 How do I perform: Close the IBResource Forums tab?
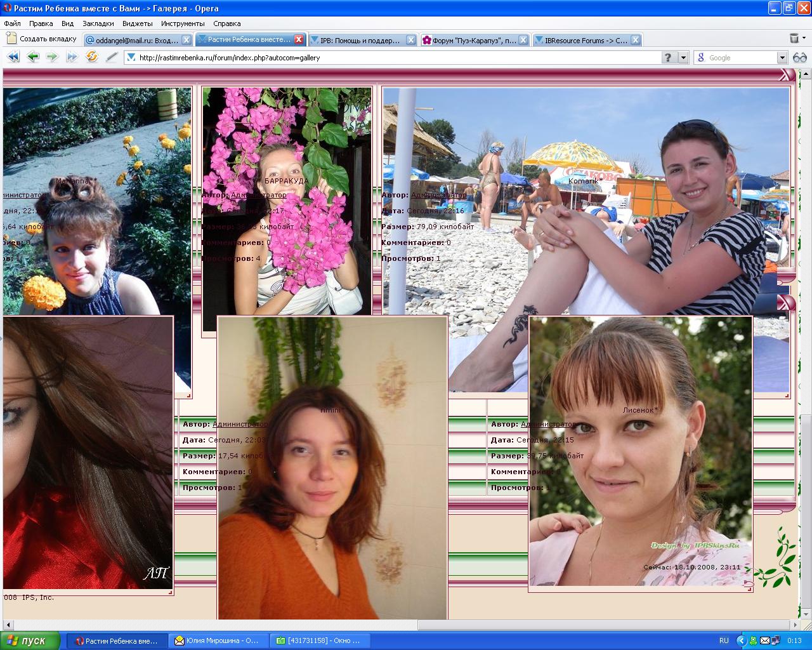pos(636,39)
